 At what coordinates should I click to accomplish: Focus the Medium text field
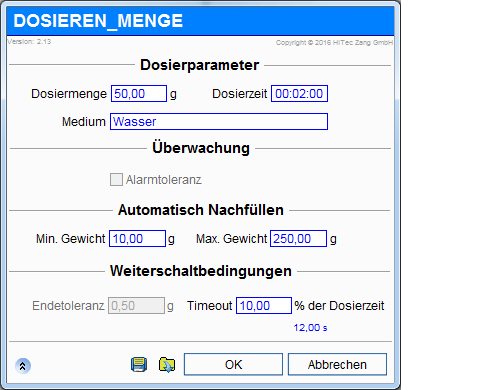pyautogui.click(x=219, y=122)
